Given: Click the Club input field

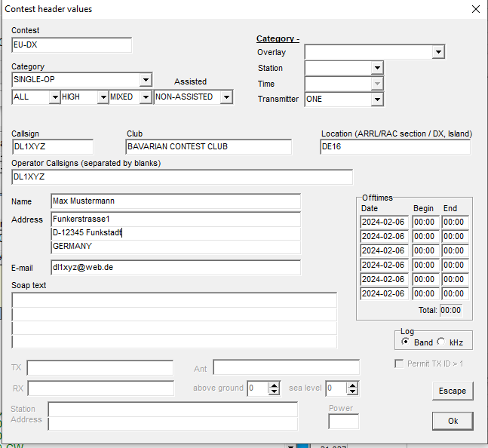Looking at the screenshot, I should 208,146.
